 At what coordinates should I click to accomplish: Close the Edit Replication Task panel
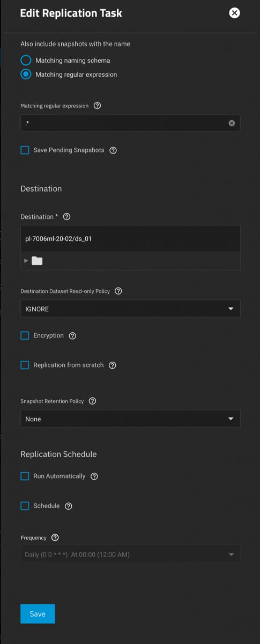[x=234, y=13]
